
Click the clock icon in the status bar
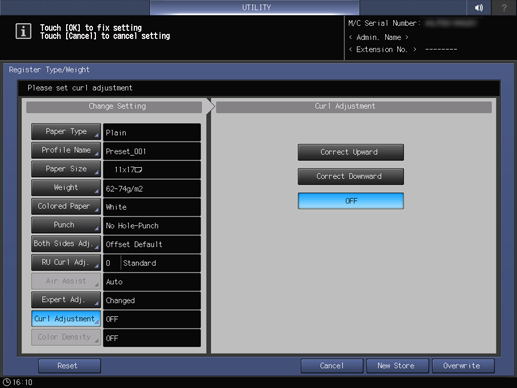coord(7,382)
